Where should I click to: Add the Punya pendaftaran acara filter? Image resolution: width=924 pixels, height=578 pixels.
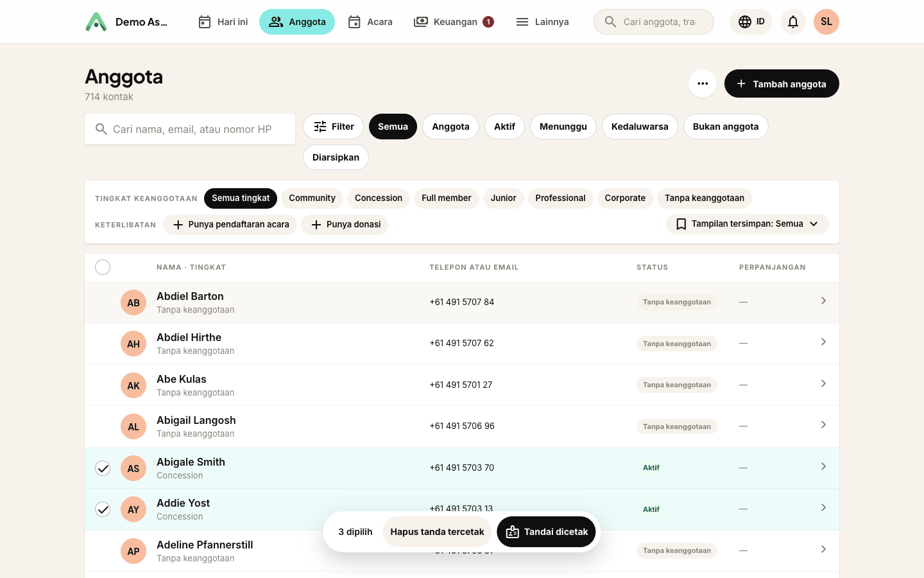pos(230,225)
